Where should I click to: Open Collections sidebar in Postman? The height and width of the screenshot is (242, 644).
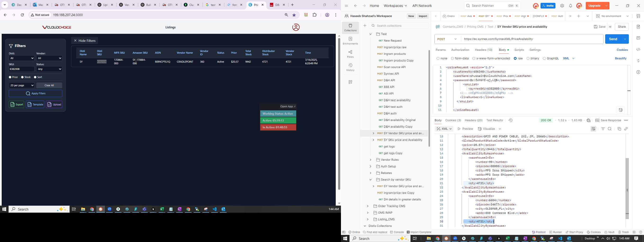click(x=350, y=28)
